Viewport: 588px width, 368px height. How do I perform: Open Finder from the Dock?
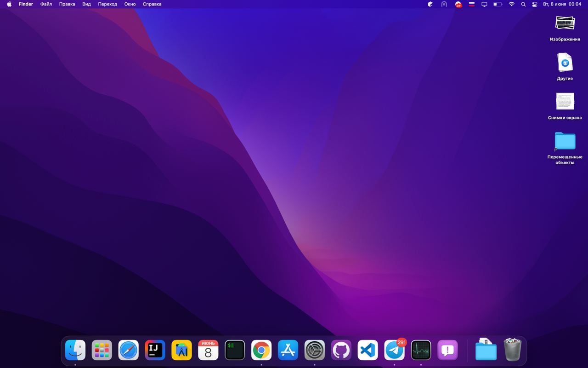coord(75,350)
